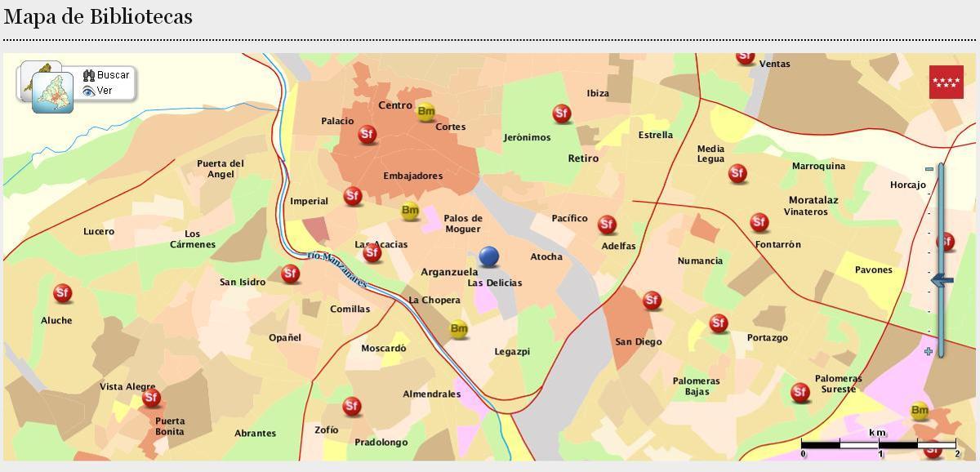
Task: Click the plus to zoom in
Action: click(928, 351)
